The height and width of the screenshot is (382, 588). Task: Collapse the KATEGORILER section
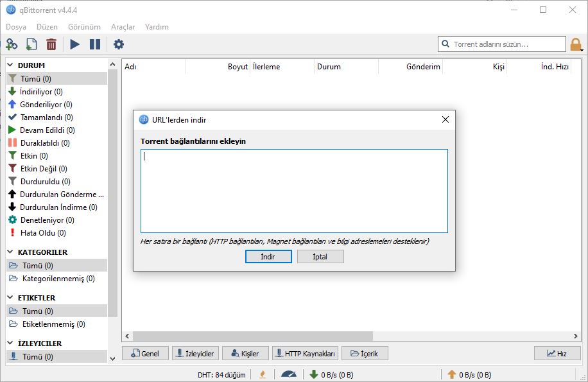[x=10, y=252]
